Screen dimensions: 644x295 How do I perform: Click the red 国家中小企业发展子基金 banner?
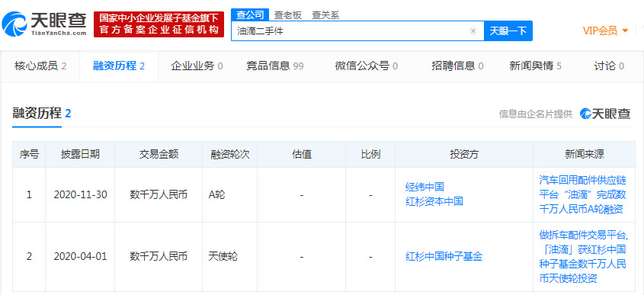pos(159,24)
